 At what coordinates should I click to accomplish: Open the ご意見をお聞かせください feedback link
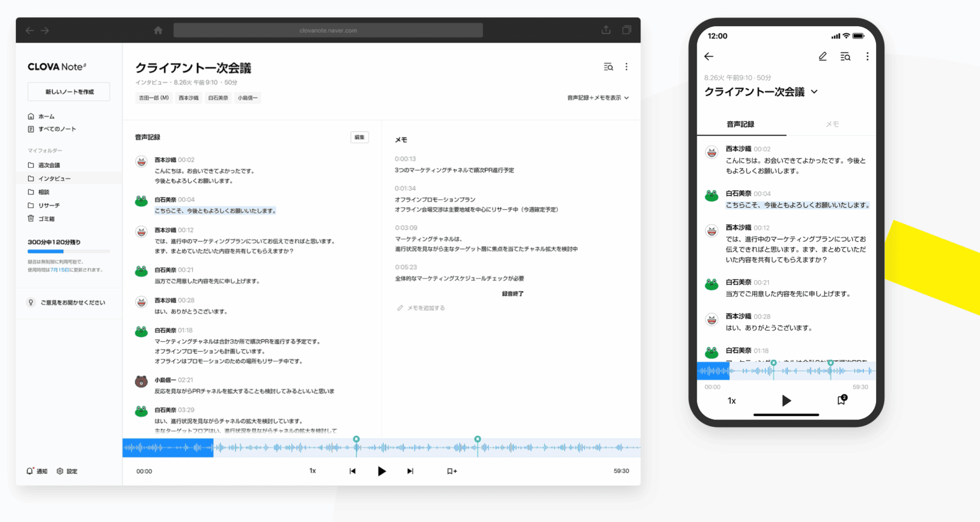coord(67,302)
